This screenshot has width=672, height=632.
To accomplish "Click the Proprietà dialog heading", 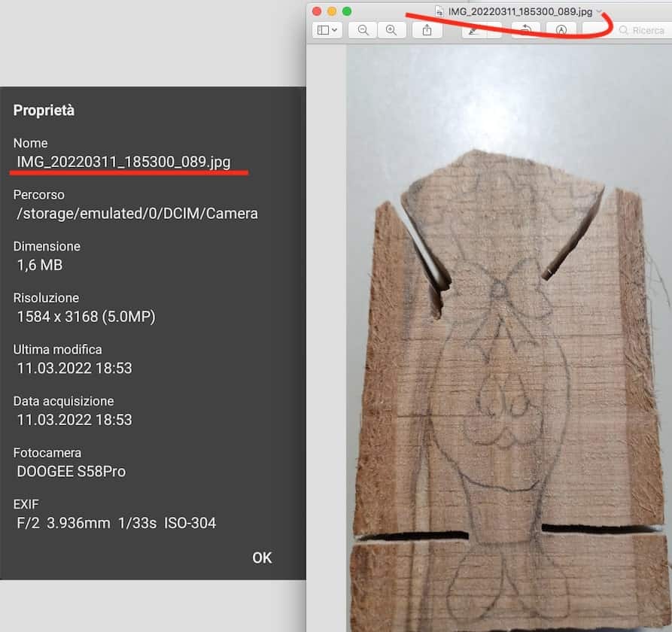I will coord(44,110).
